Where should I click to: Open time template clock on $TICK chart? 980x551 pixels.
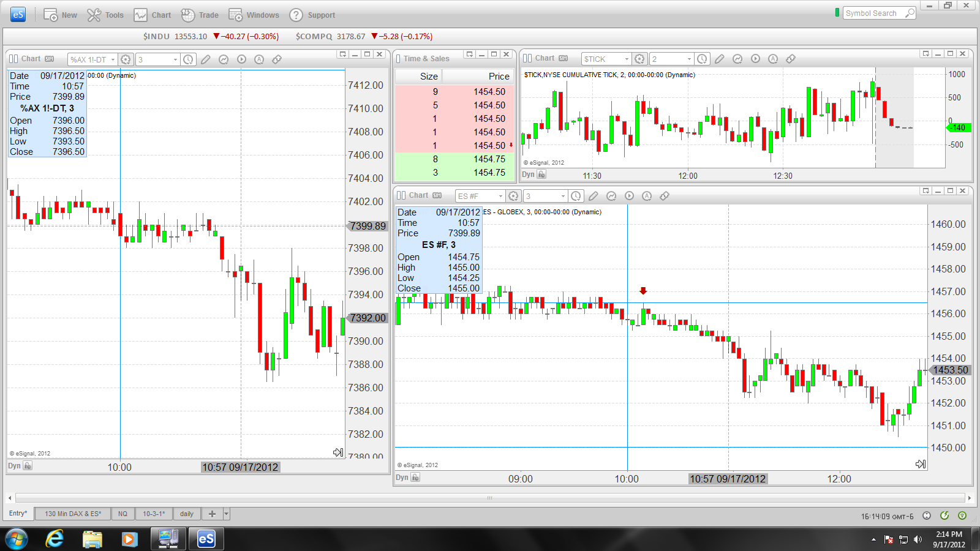703,59
